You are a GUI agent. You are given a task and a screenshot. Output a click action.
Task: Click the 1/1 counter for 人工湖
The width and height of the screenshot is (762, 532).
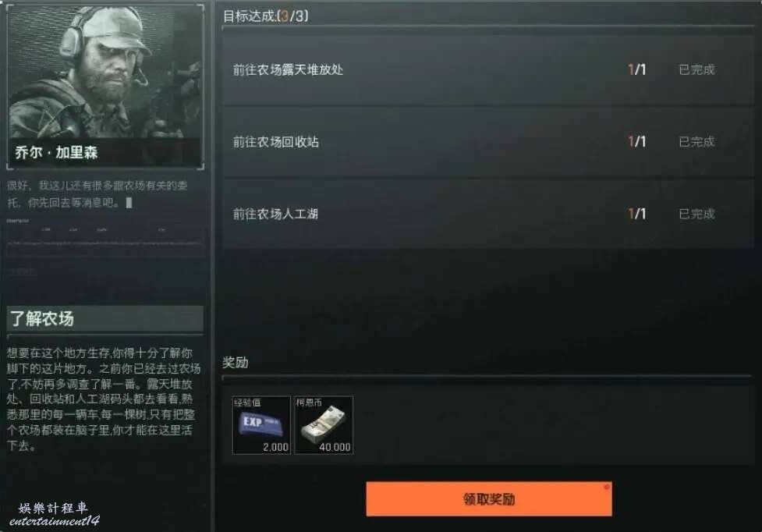pyautogui.click(x=636, y=214)
